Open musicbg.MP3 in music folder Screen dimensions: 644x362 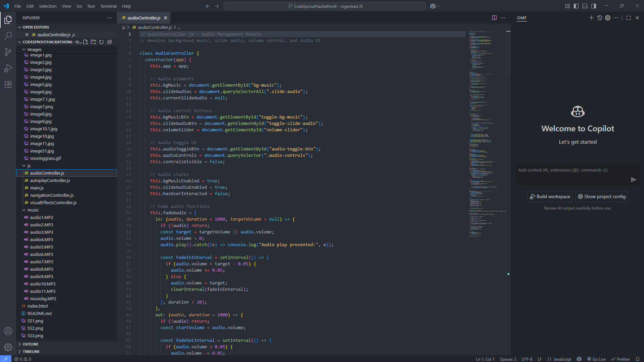(x=67, y=299)
